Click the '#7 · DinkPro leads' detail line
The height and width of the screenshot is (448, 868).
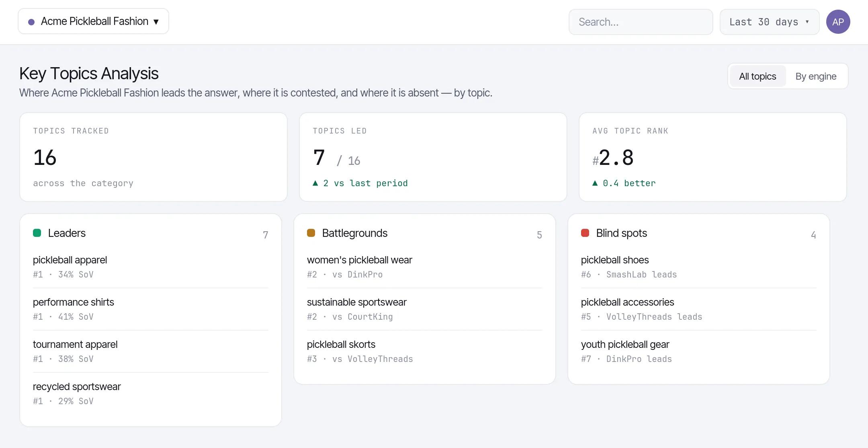point(626,359)
